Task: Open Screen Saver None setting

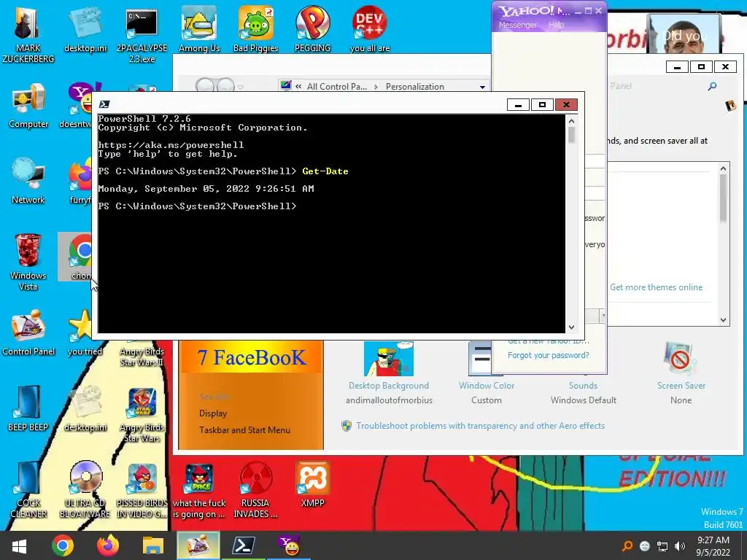Action: (681, 374)
